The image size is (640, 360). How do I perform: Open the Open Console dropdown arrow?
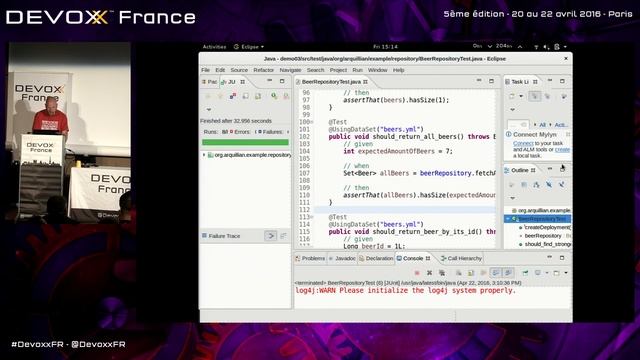pos(566,273)
